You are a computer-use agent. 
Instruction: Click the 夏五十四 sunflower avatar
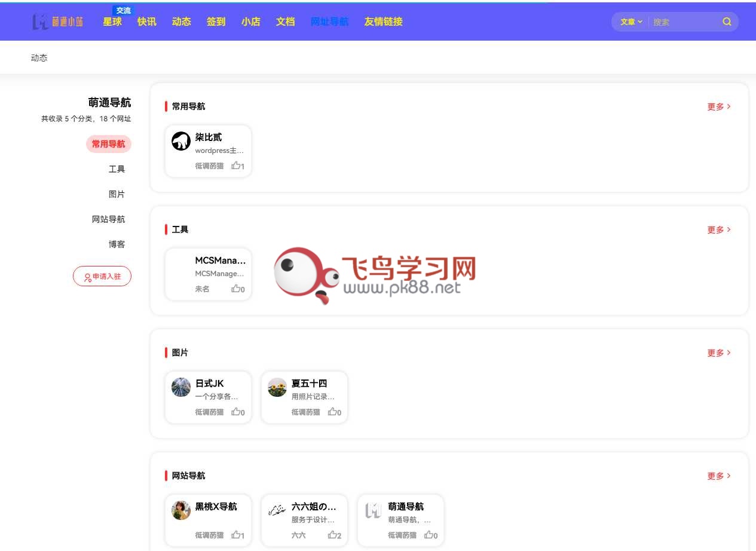coord(277,387)
